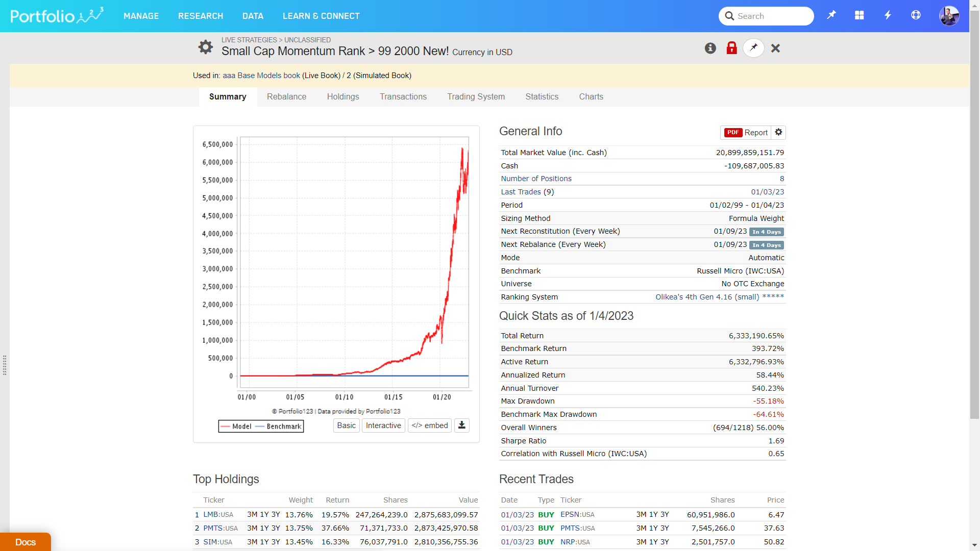Open the MANAGE menu

click(x=141, y=16)
